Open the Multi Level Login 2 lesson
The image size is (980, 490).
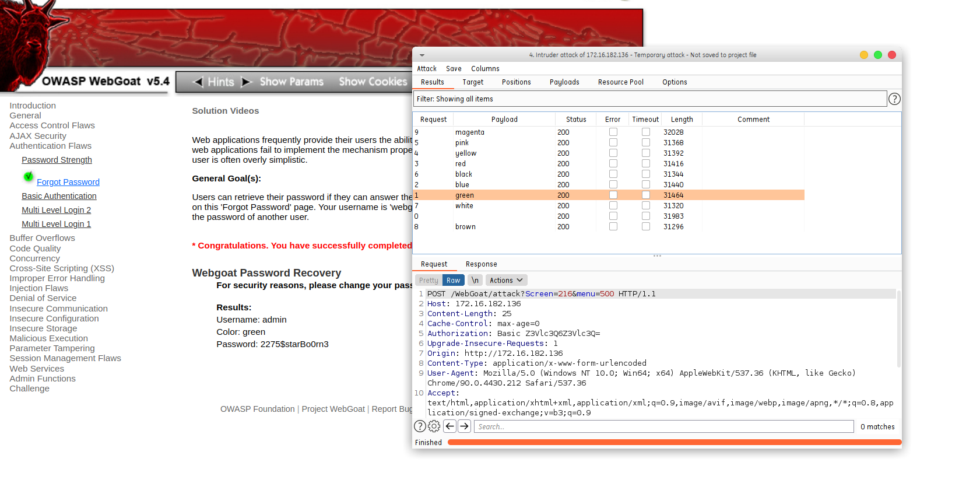click(x=56, y=210)
